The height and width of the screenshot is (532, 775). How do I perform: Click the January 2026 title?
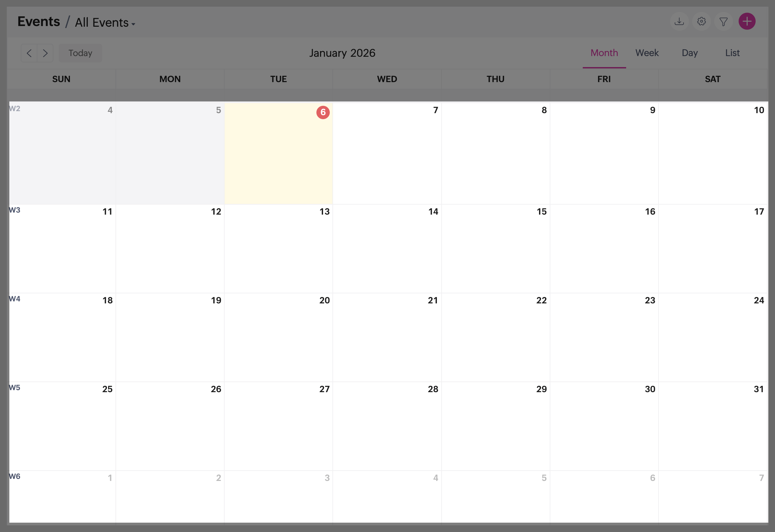click(x=342, y=53)
